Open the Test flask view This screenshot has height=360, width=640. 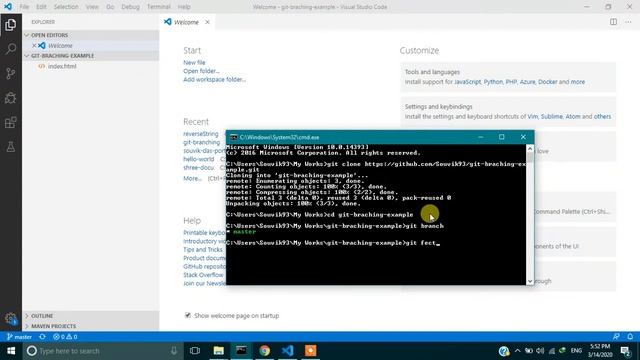11,147
